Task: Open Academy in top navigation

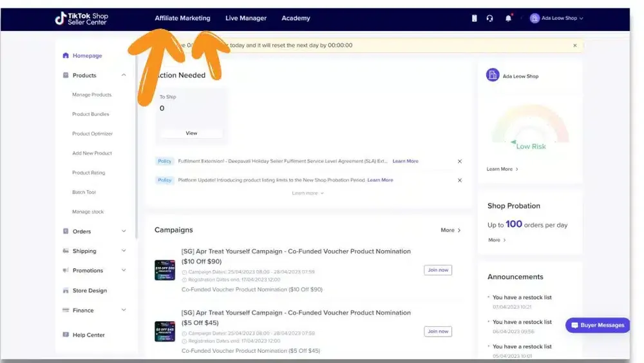Action: pyautogui.click(x=296, y=18)
